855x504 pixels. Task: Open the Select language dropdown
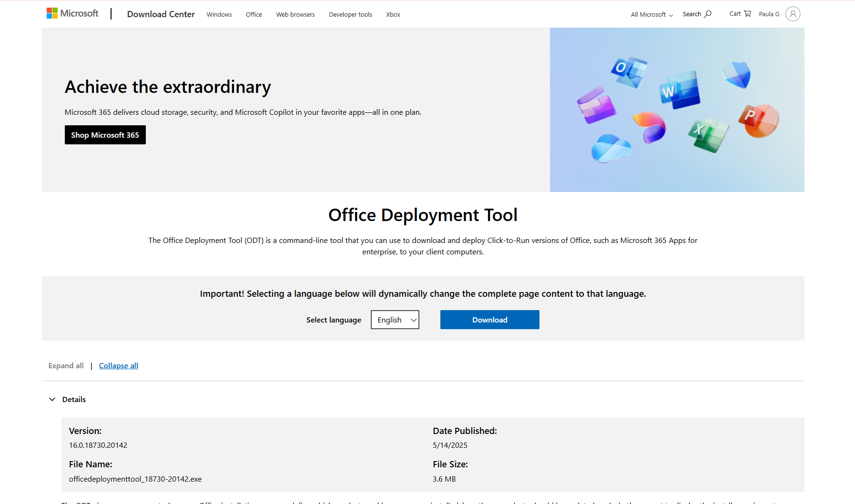(x=395, y=320)
